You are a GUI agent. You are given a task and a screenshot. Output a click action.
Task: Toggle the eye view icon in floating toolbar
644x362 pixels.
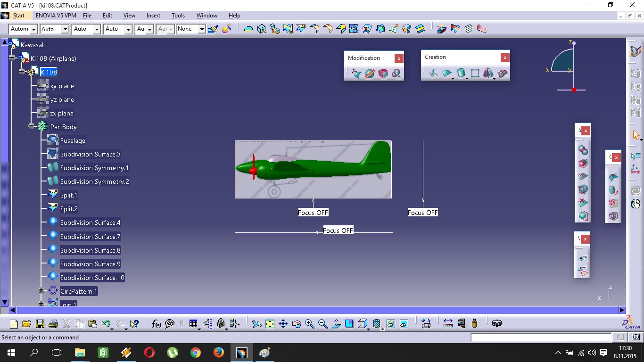pos(583,258)
